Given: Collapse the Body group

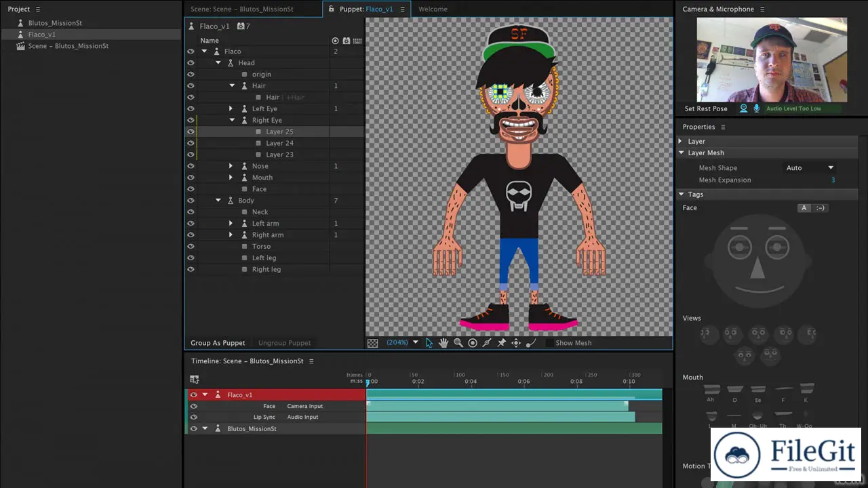Looking at the screenshot, I should 218,201.
